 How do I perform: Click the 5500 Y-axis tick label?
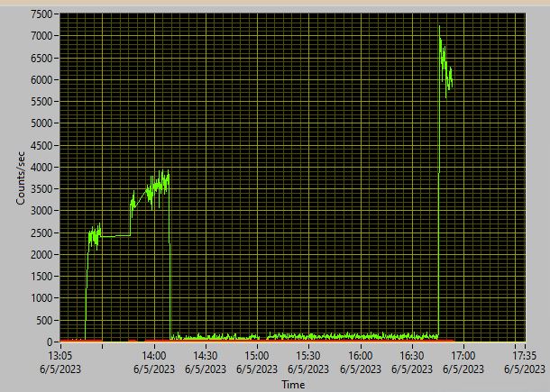click(x=41, y=102)
